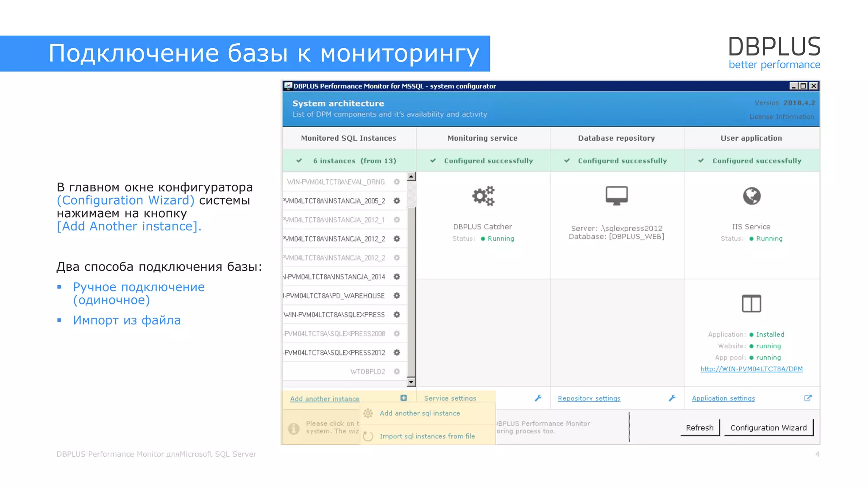
Task: Open Repository settings link
Action: tap(589, 398)
